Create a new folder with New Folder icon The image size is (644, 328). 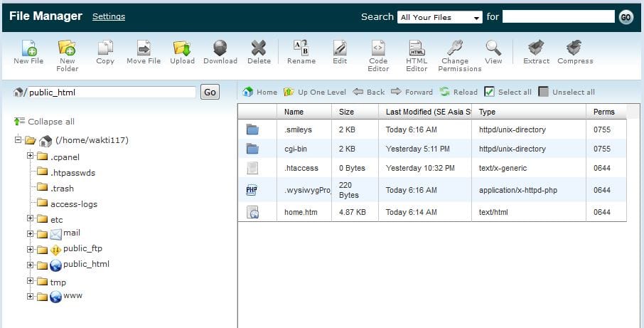click(67, 48)
